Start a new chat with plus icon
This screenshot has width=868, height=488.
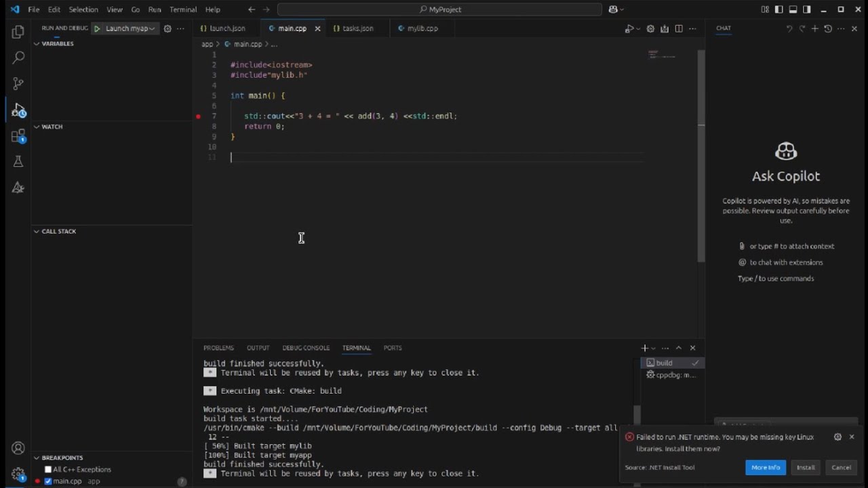(x=815, y=28)
